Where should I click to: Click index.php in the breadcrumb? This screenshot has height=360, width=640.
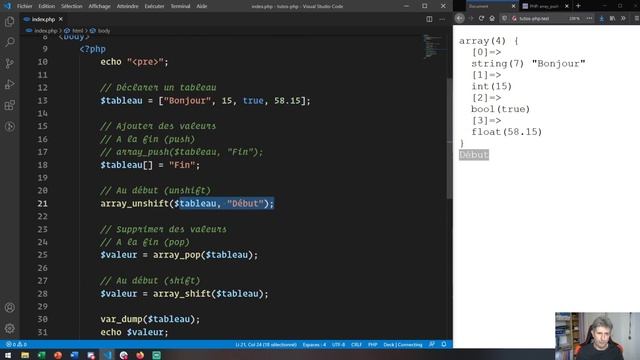[46, 31]
